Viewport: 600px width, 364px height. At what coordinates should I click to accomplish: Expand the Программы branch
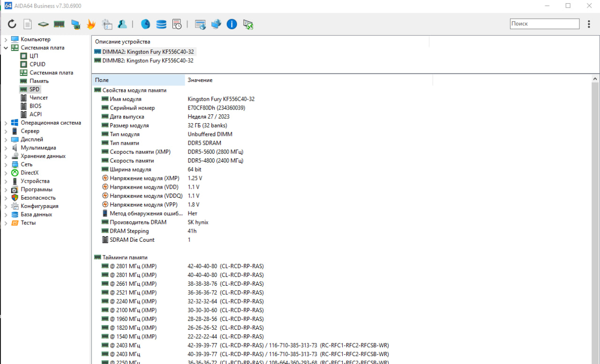pos(6,189)
